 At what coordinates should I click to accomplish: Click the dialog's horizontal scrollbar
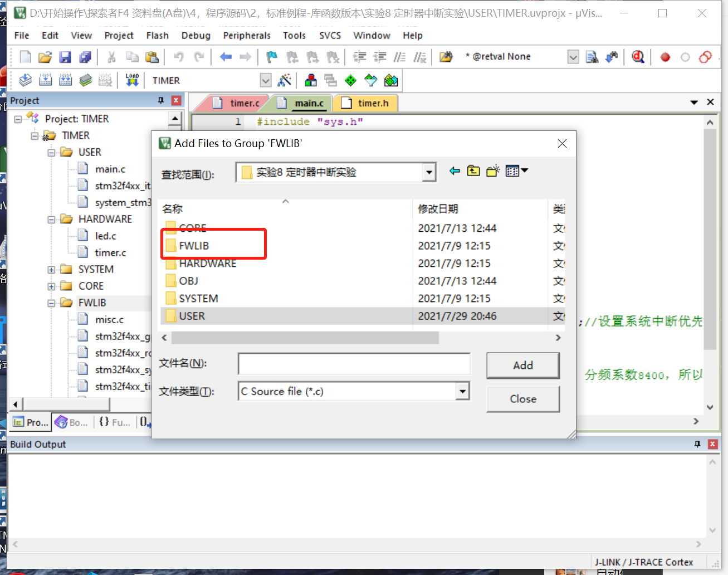pyautogui.click(x=305, y=338)
